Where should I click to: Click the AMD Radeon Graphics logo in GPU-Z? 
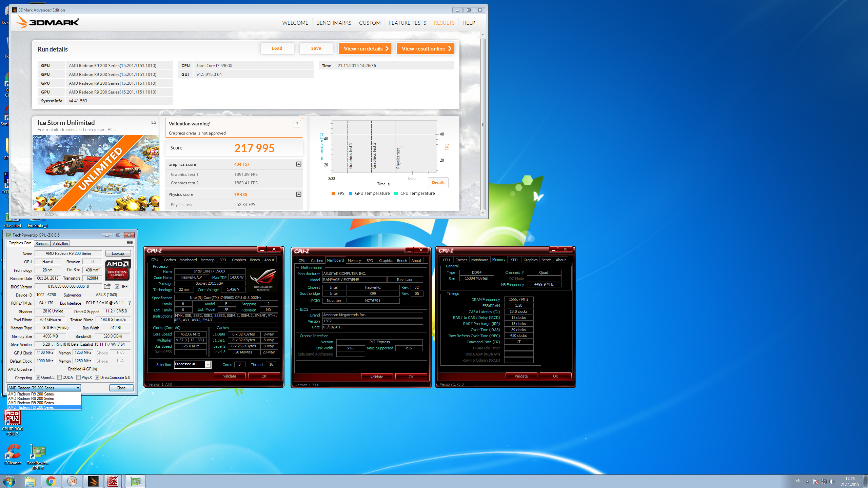click(117, 270)
